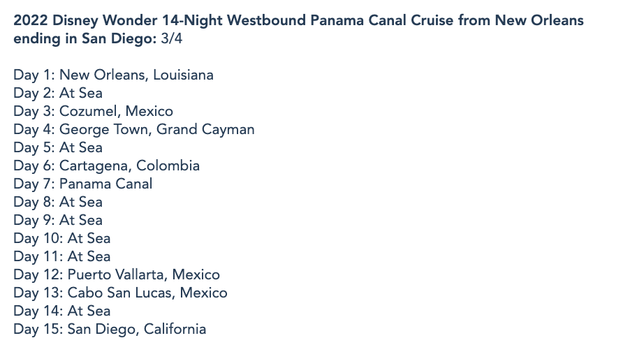Select the Day 9 At Sea line
Image resolution: width=644 pixels, height=345 pixels.
point(58,220)
